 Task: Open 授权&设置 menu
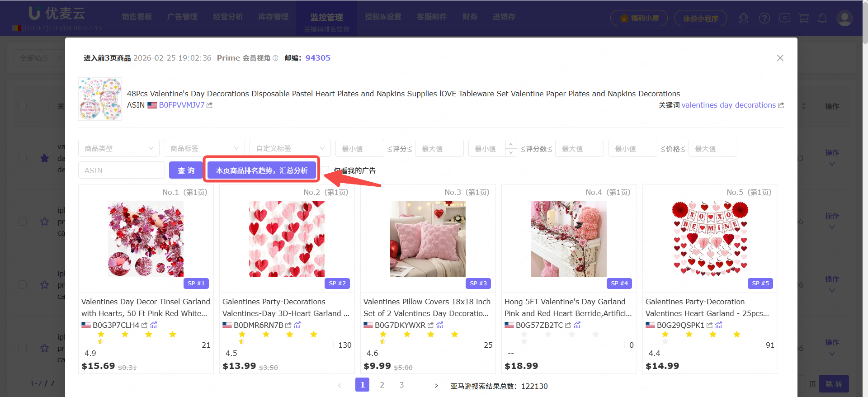coord(383,17)
